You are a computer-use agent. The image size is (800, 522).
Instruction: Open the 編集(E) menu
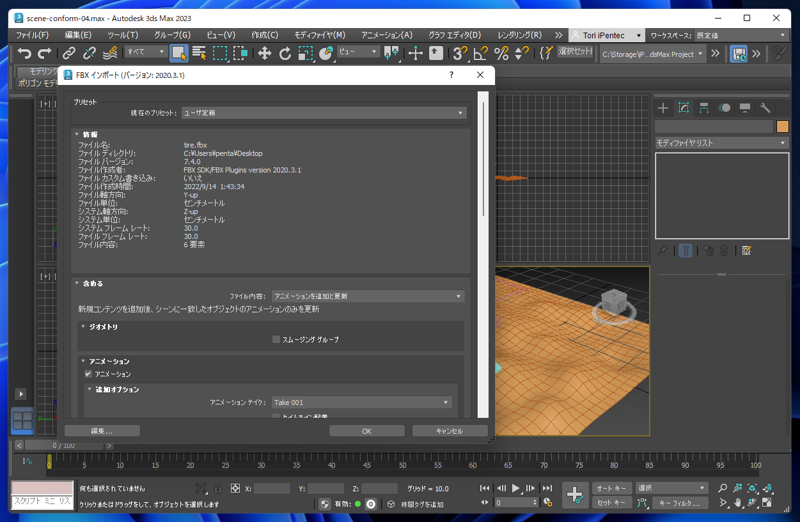click(78, 35)
